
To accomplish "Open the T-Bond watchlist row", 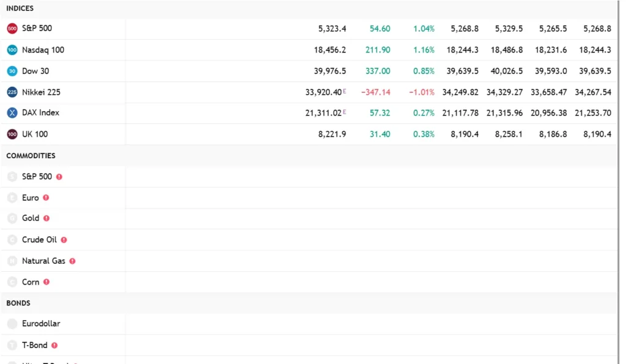I will click(35, 344).
